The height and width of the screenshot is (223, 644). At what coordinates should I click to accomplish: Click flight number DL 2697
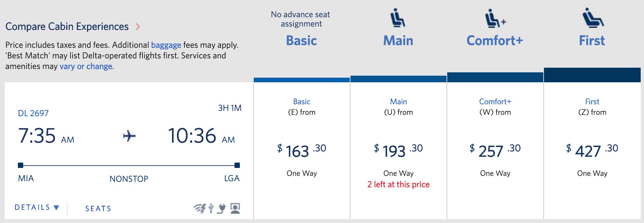33,113
